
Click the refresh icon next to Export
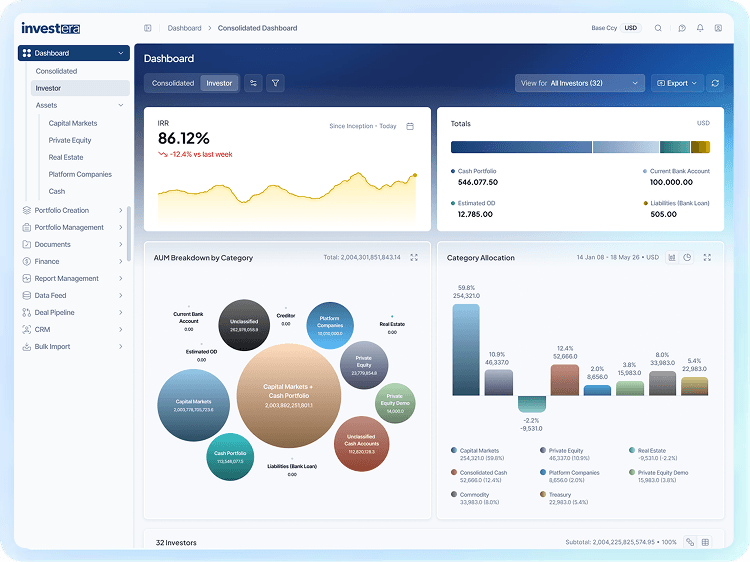tap(715, 83)
